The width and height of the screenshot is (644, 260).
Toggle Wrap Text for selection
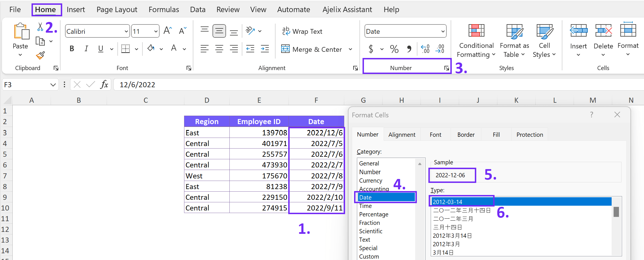tap(303, 31)
